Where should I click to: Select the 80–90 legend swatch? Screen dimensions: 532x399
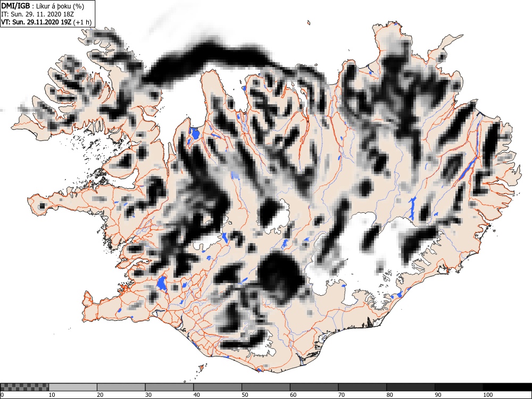[x=411, y=387]
